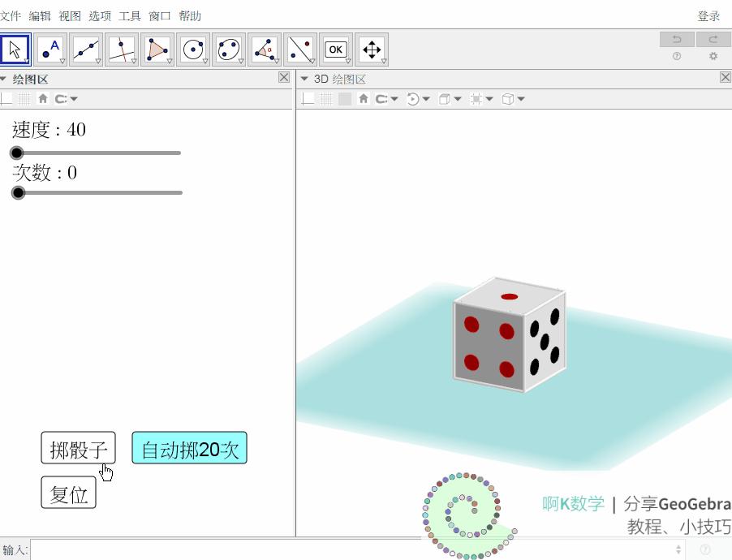Toggle the xOy plane in 3D view
Viewport: 732px width, 560px height.
tap(345, 99)
